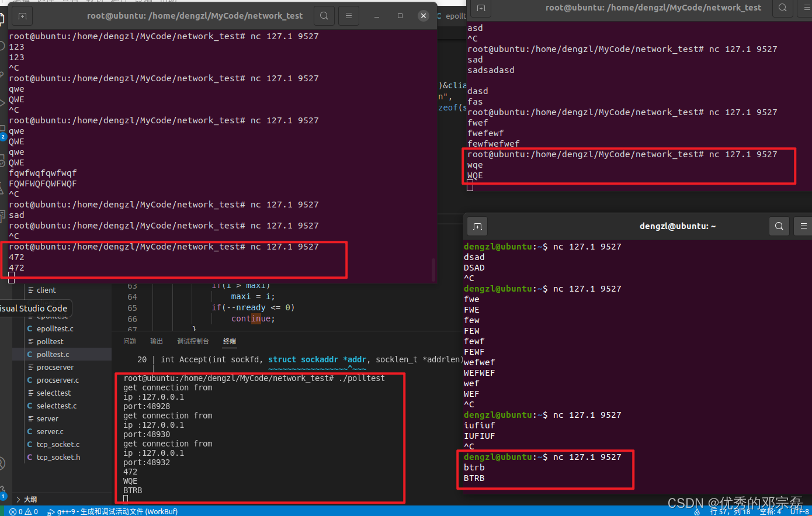Add new tab in dengzl@ubuntu terminal
812x516 pixels.
[477, 226]
